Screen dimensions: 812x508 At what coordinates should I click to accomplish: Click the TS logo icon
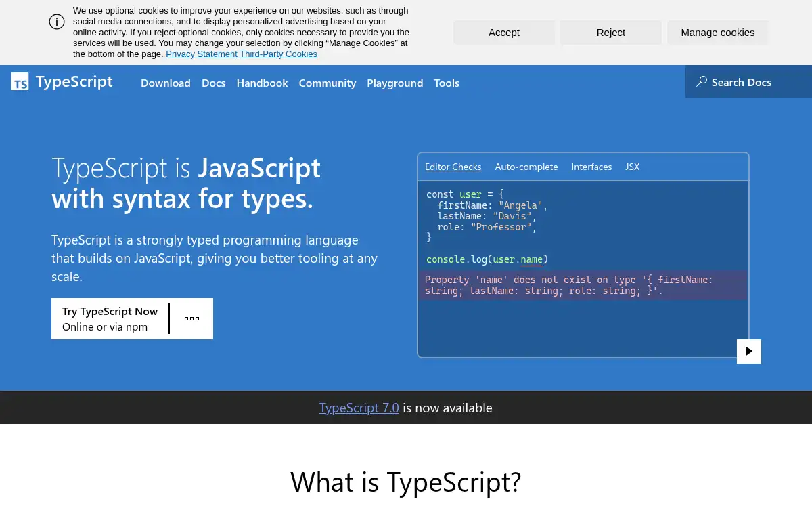click(x=20, y=82)
